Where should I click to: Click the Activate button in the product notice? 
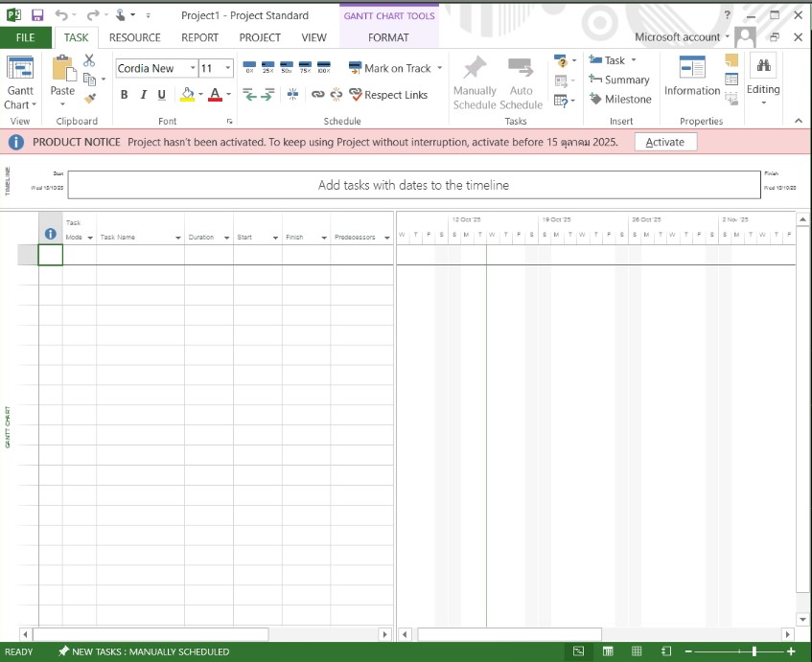665,142
